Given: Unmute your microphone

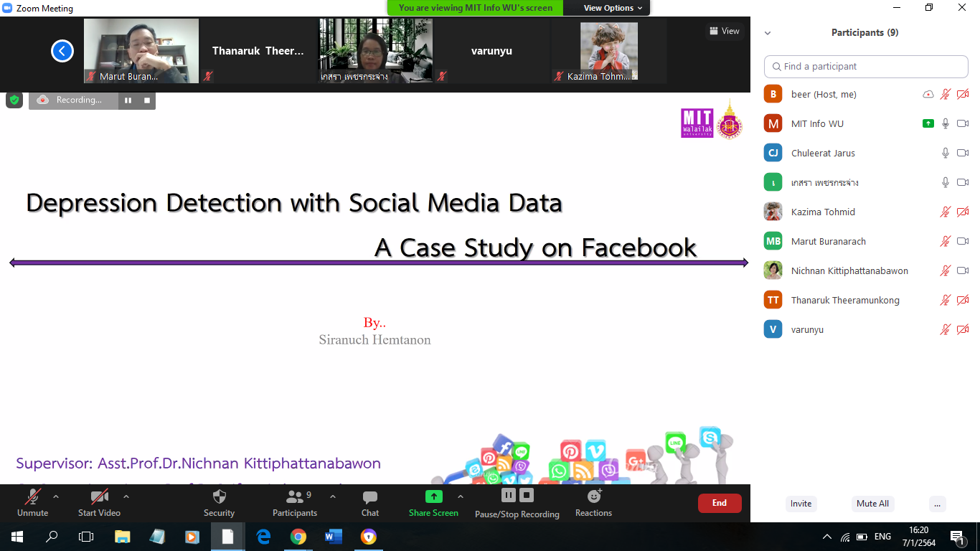Looking at the screenshot, I should point(32,497).
